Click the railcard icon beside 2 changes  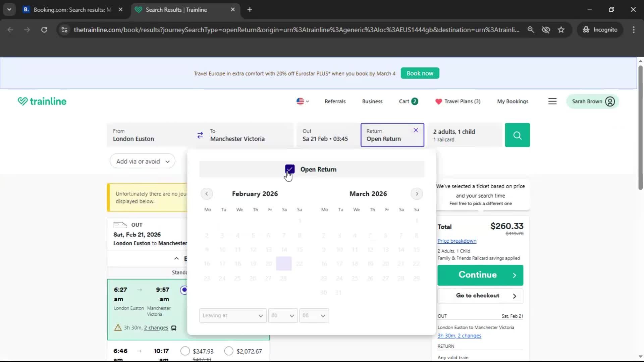pos(174,328)
